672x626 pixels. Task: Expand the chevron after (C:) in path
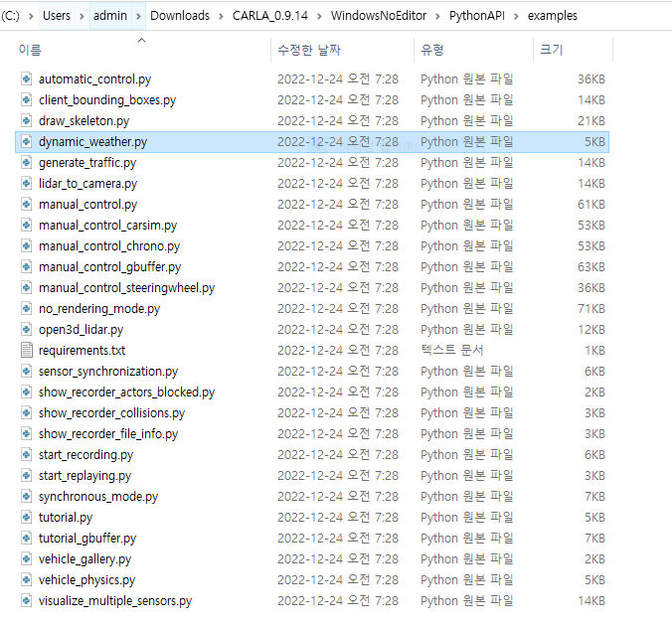pos(31,16)
